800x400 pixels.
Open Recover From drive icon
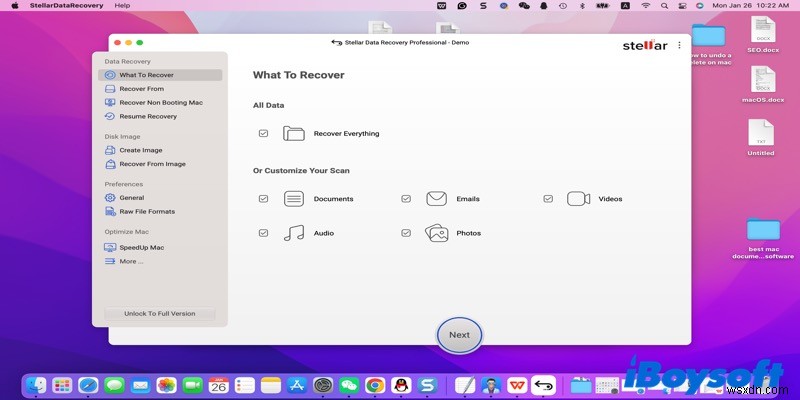110,89
